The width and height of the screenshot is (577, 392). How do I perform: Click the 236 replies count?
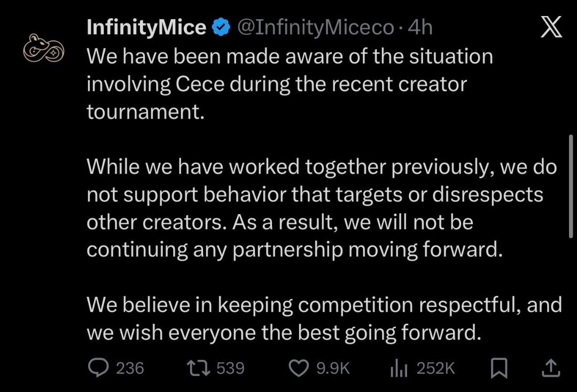(130, 368)
